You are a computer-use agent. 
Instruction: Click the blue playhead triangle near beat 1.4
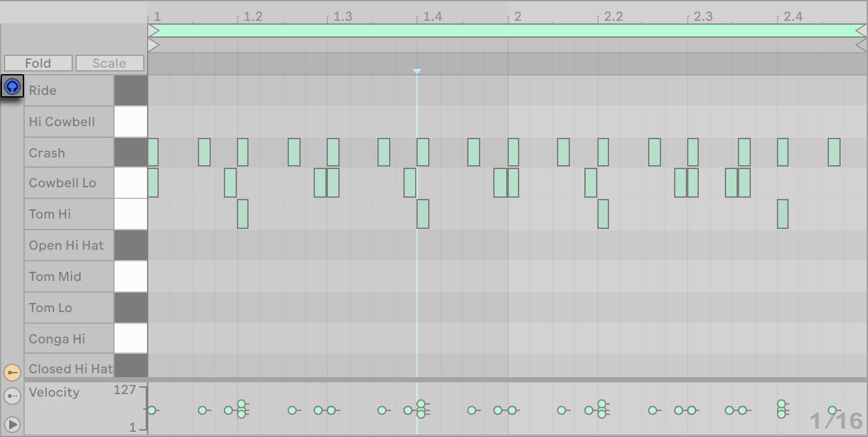coord(416,72)
